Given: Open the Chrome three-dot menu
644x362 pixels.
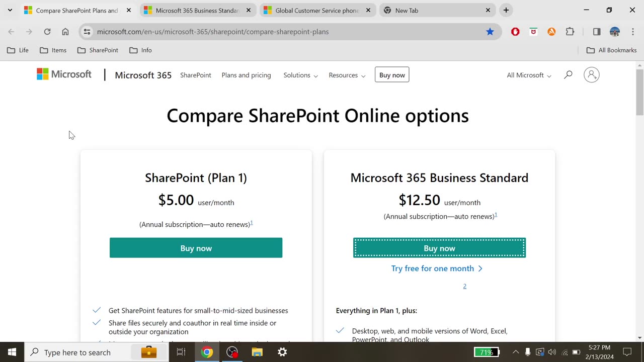Looking at the screenshot, I should point(633,32).
